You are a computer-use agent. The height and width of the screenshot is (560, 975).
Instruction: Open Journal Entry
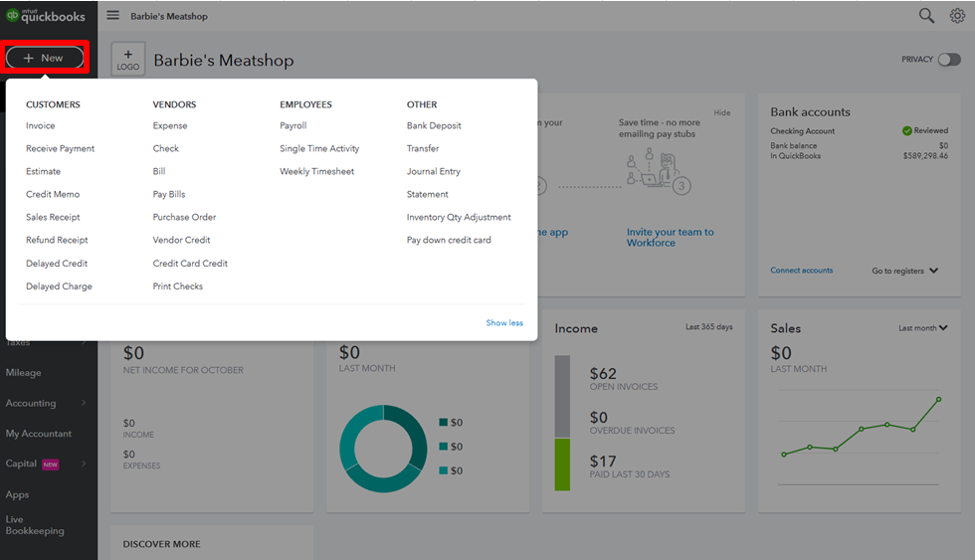434,171
